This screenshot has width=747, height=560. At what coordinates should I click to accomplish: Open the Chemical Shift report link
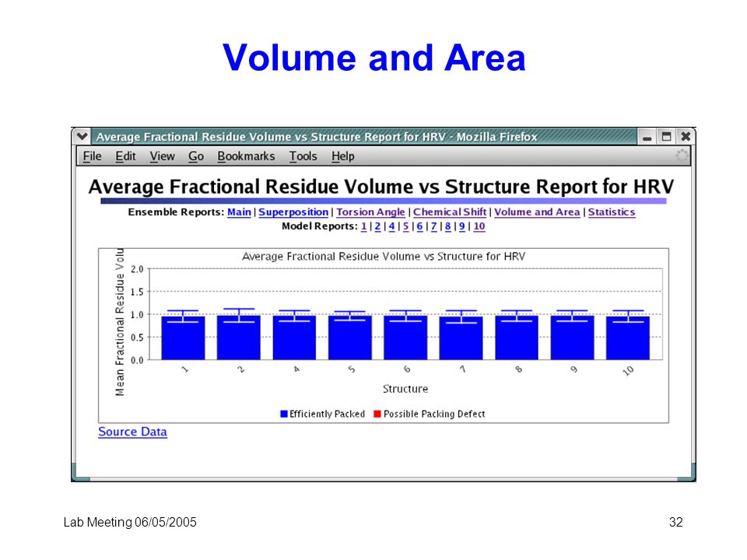(450, 212)
